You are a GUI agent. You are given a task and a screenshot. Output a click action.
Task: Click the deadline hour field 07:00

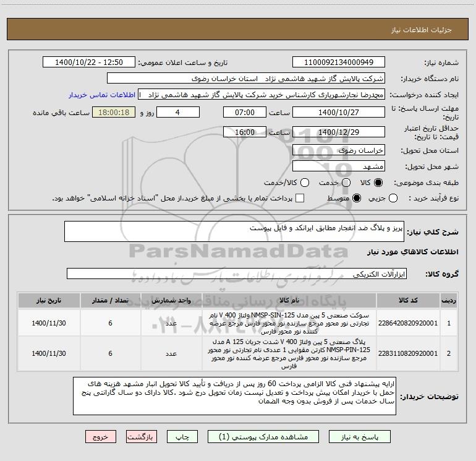coord(245,112)
